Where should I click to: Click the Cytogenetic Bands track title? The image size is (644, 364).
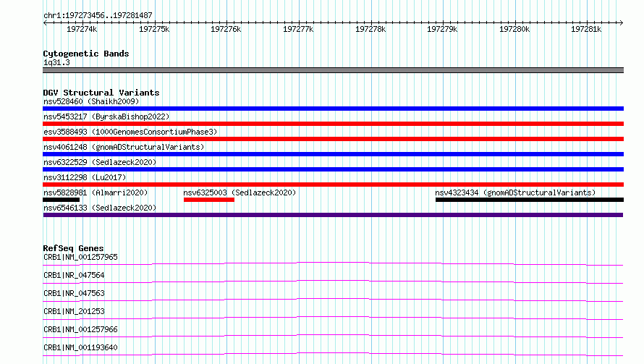(86, 54)
